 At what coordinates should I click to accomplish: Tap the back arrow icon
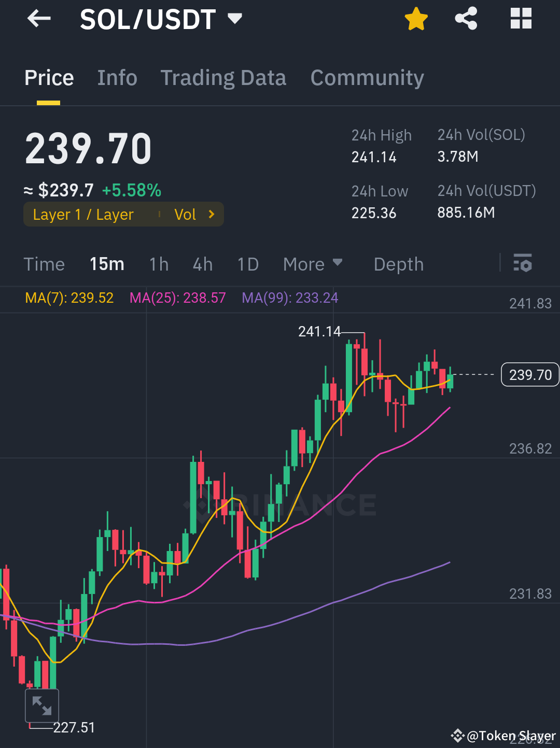(x=39, y=19)
